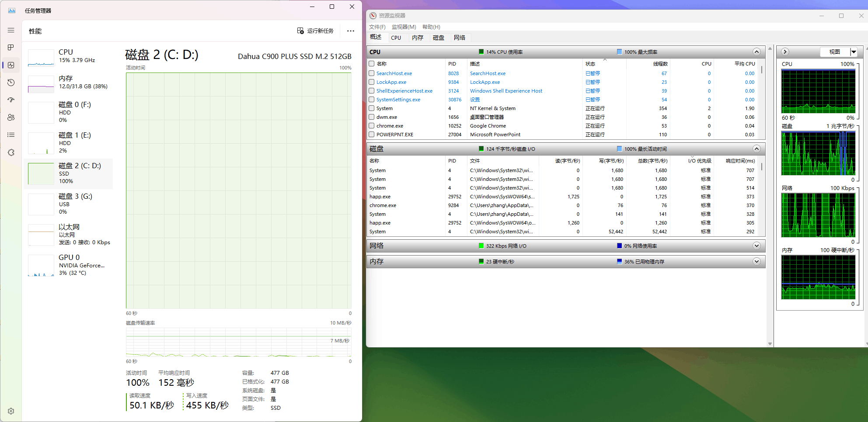Click the Task Manager app icon in title bar
The width and height of the screenshot is (868, 422).
tap(12, 10)
